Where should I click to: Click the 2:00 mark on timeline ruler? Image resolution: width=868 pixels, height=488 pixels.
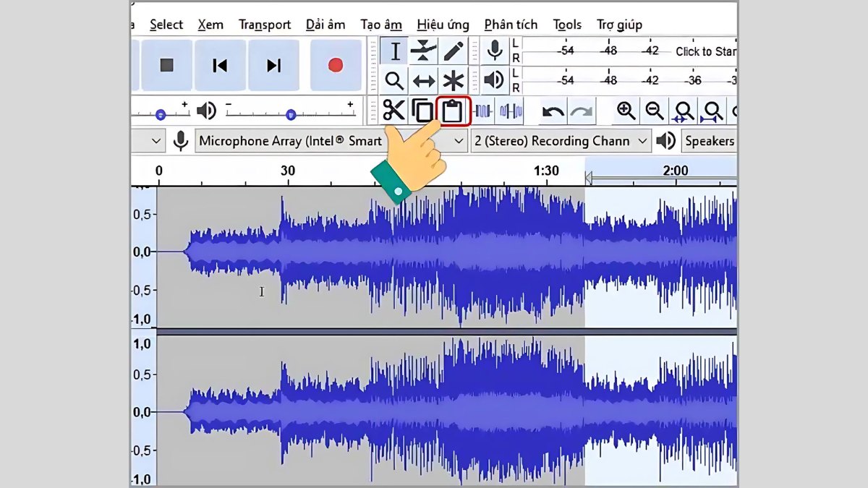(675, 171)
